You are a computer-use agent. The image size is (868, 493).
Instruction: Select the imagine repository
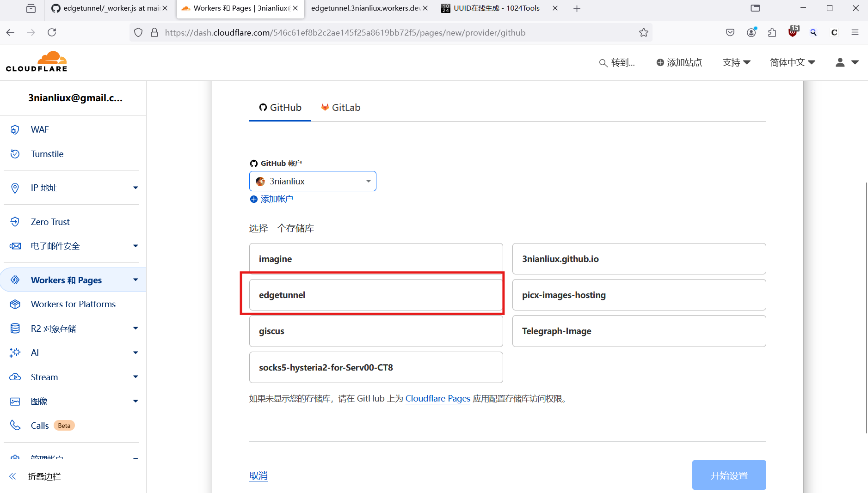pos(376,259)
